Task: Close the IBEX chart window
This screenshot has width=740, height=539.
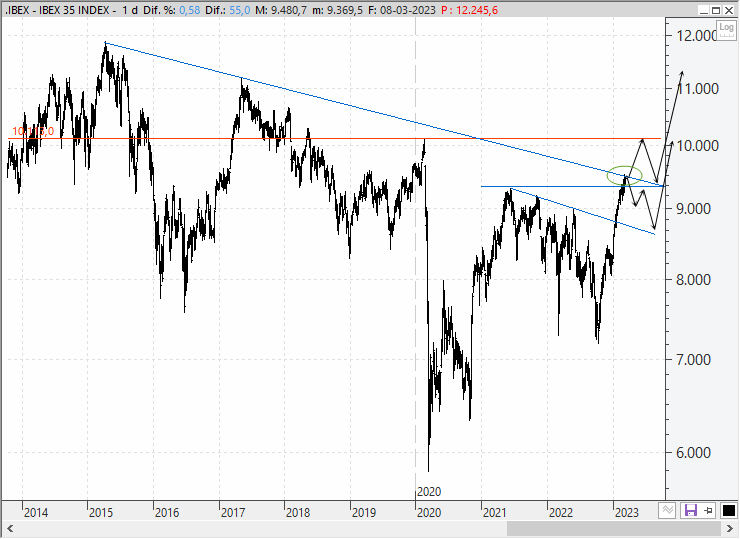Action: coord(729,10)
